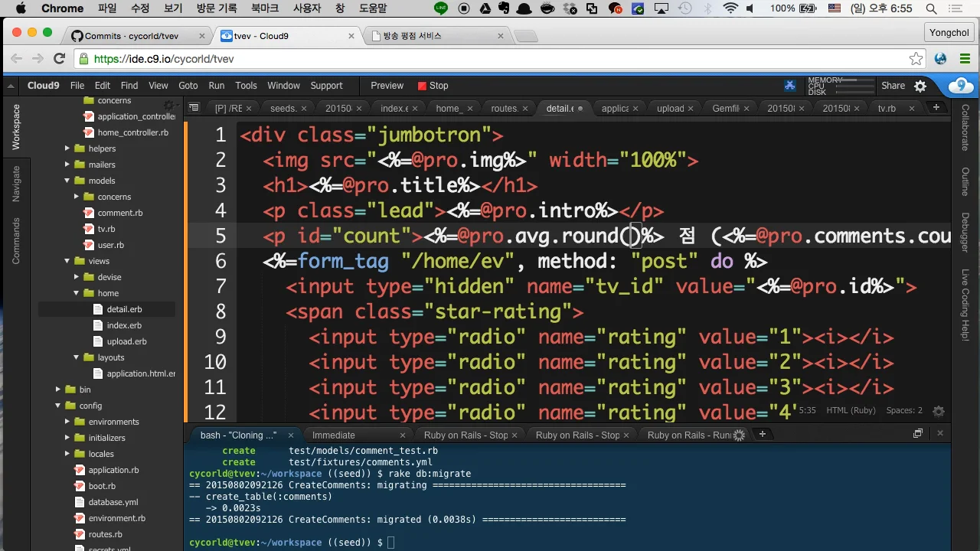This screenshot has height=551, width=980.
Task: Maximize the console panel icon
Action: click(918, 433)
